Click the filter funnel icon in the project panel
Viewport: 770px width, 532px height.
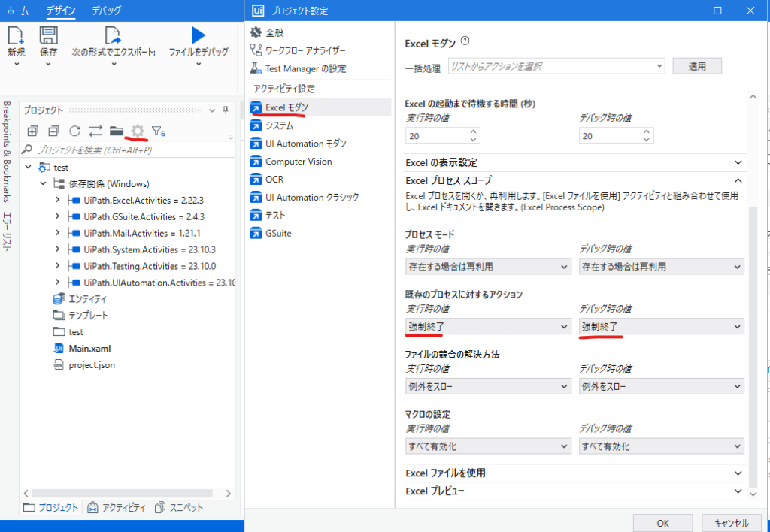(x=158, y=131)
